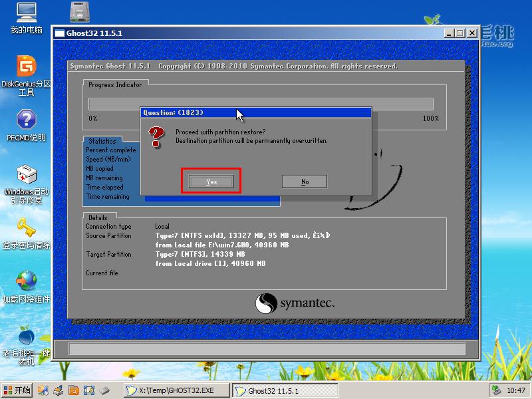Click the Question (1823) dialog title bar

pos(256,112)
